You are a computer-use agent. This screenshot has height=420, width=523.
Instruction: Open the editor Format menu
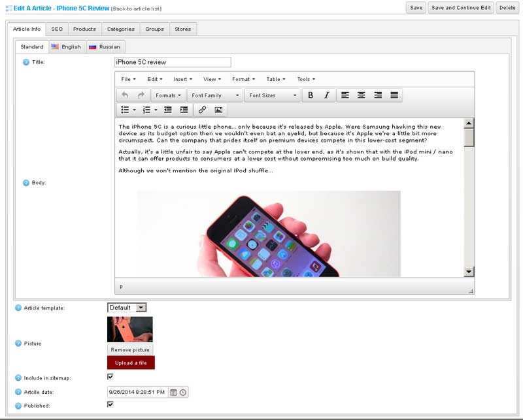point(243,79)
